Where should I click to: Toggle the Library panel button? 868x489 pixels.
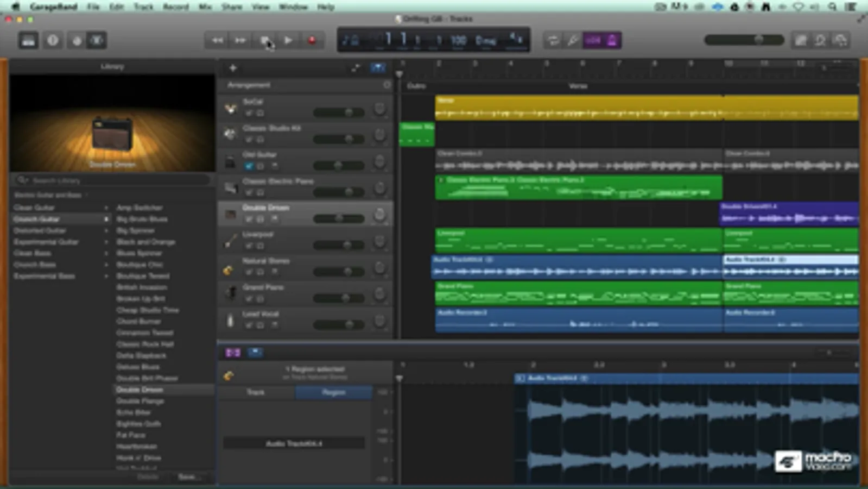point(28,40)
